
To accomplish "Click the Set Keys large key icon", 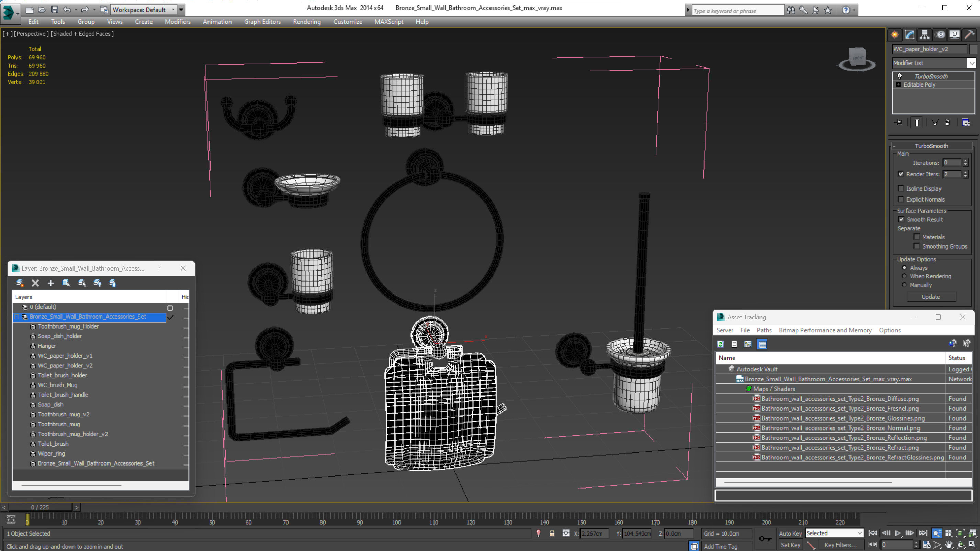I will tap(765, 538).
